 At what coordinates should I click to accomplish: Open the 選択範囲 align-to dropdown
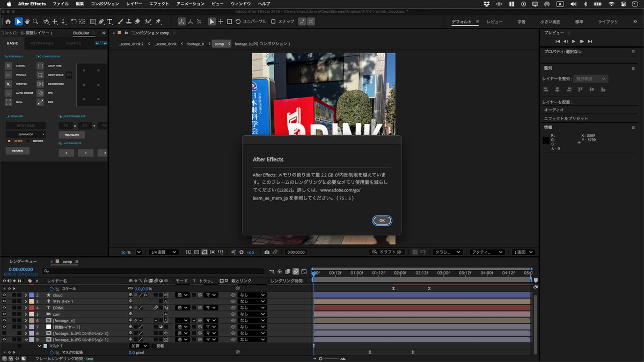[590, 79]
